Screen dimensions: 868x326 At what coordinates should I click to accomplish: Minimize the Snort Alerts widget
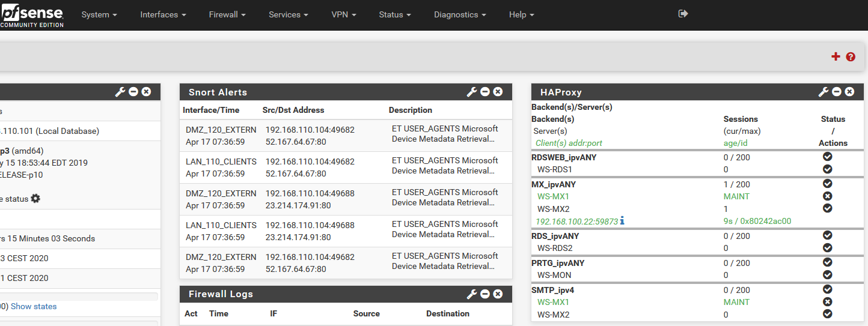pos(485,92)
